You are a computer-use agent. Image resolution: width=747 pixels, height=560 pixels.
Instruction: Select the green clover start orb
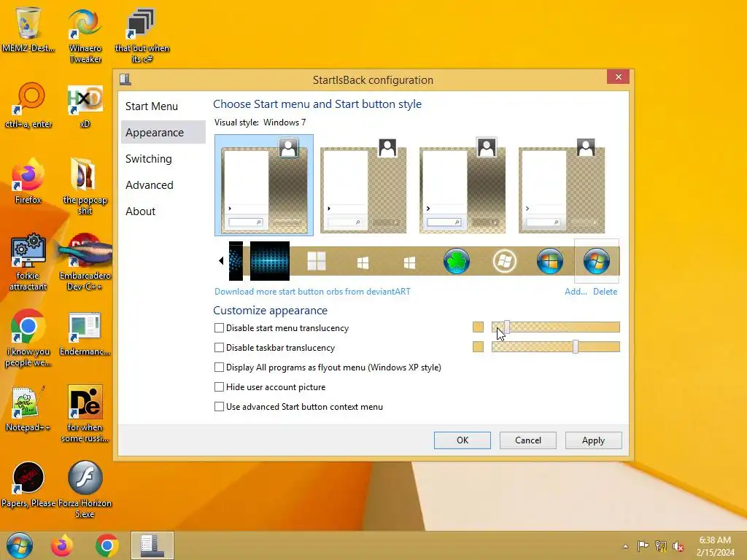[x=457, y=261]
